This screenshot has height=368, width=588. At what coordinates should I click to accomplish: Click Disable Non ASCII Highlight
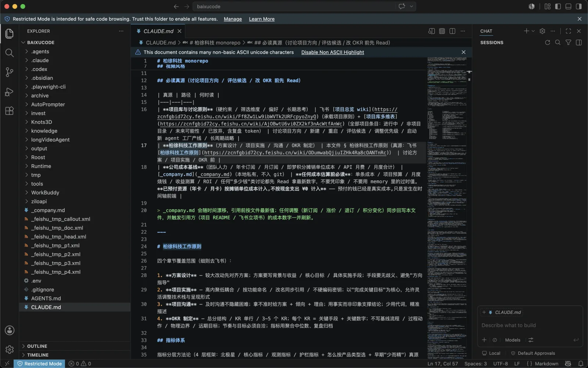pyautogui.click(x=333, y=52)
